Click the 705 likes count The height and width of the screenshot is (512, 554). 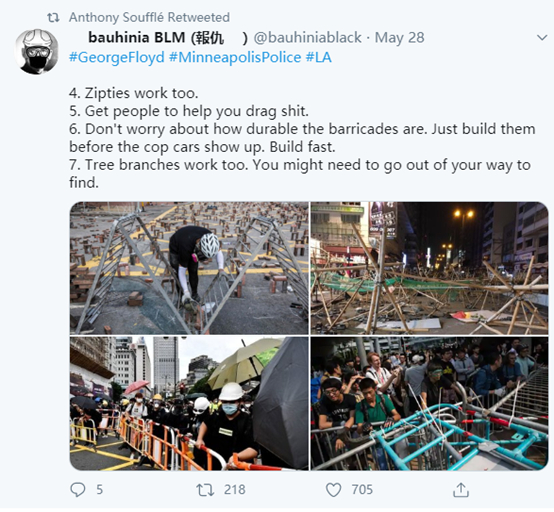tap(362, 490)
